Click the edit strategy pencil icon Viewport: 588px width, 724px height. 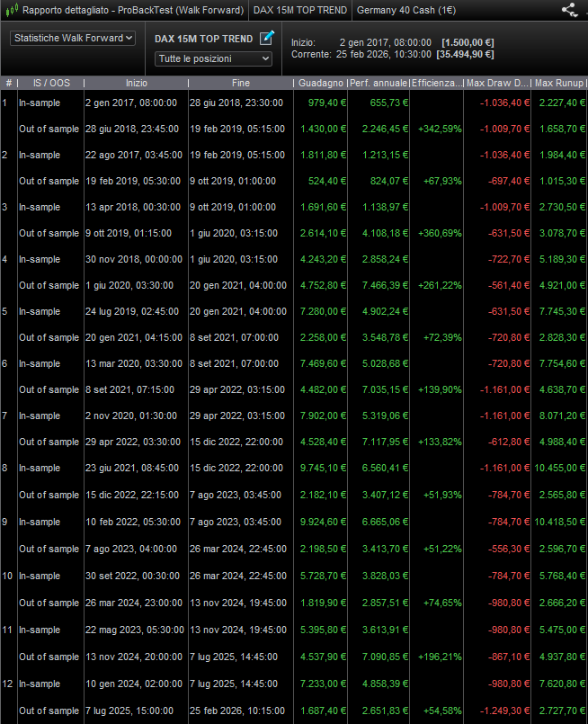(266, 39)
